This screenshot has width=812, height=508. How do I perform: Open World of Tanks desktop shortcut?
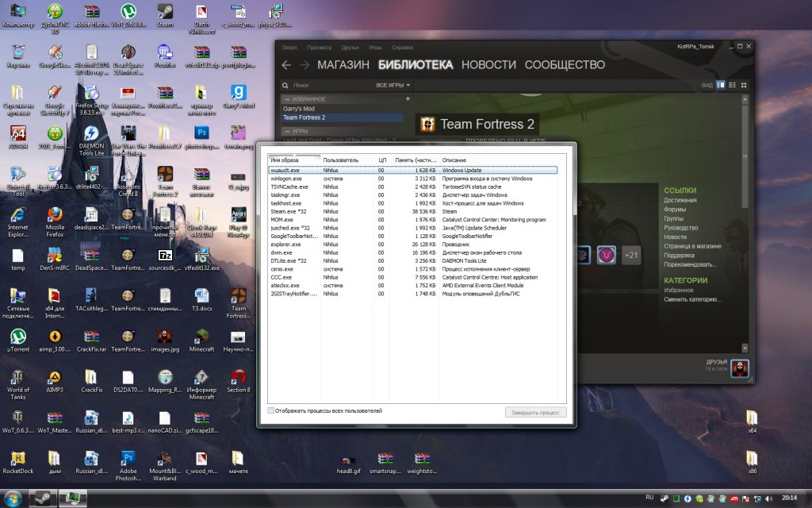[x=18, y=385]
